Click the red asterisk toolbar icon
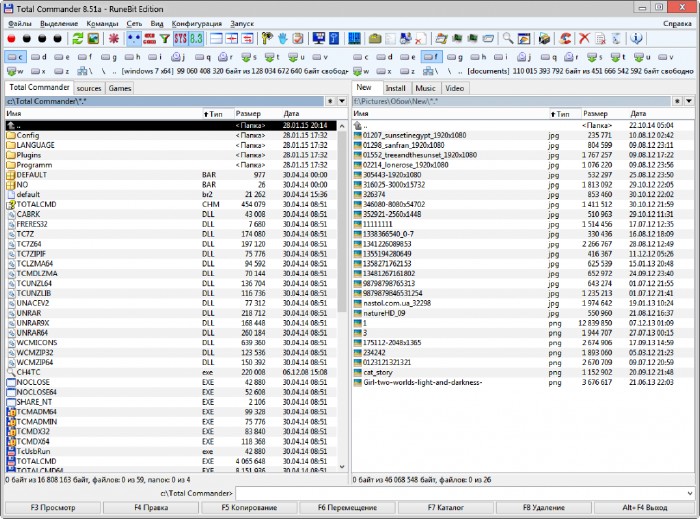This screenshot has width=700, height=519. (112, 39)
